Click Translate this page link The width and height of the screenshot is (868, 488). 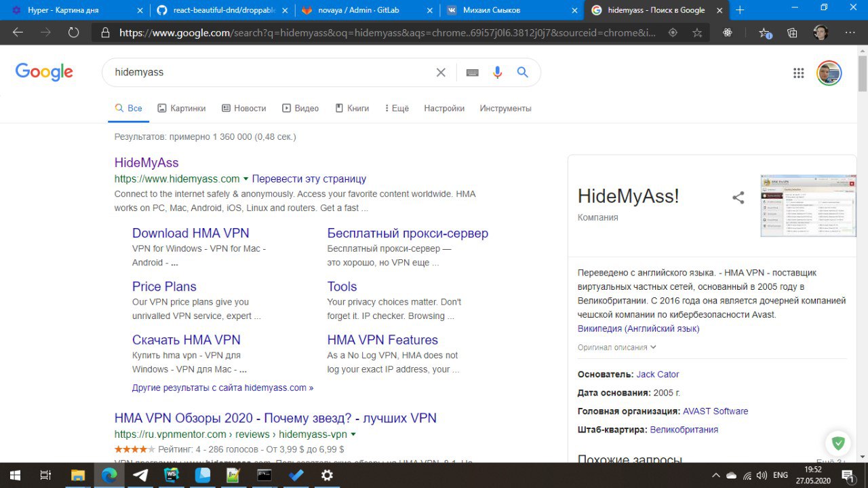point(309,179)
